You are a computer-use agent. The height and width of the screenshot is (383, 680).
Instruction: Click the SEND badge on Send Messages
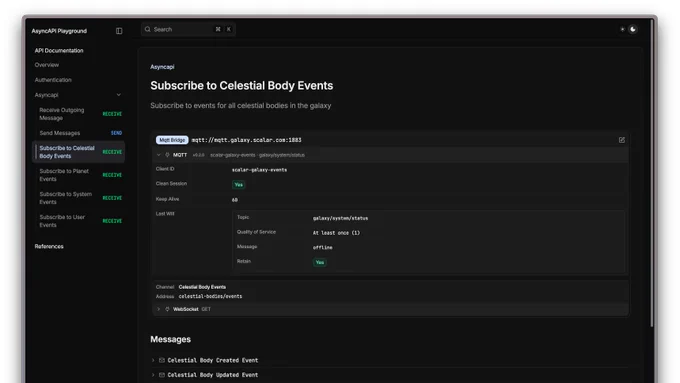(x=116, y=133)
